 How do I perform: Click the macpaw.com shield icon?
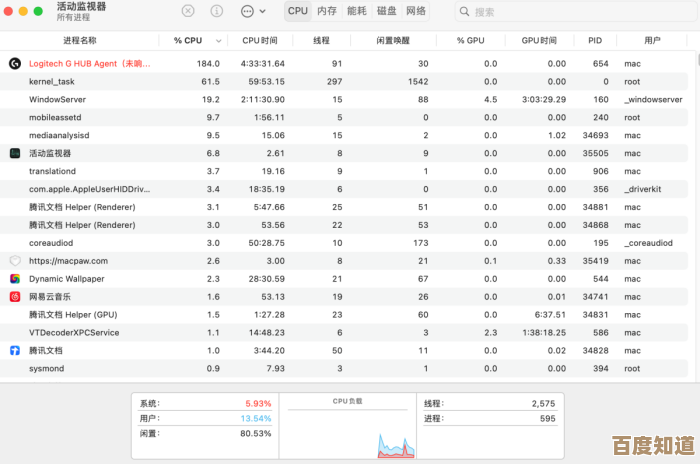(15, 261)
